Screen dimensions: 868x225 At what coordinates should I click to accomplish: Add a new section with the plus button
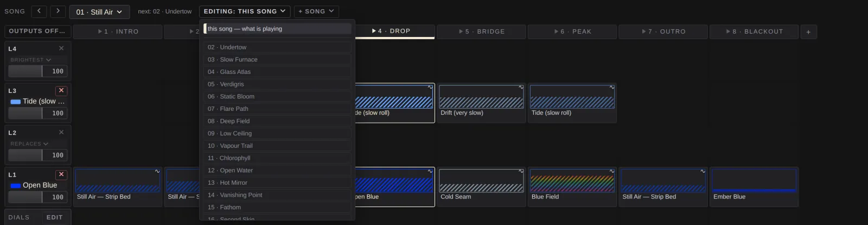[x=808, y=32]
